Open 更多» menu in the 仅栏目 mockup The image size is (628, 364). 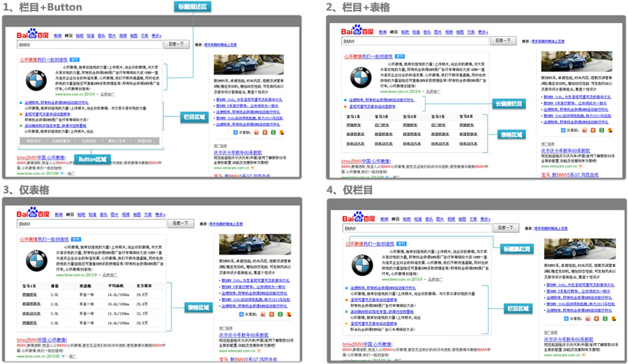coord(486,217)
